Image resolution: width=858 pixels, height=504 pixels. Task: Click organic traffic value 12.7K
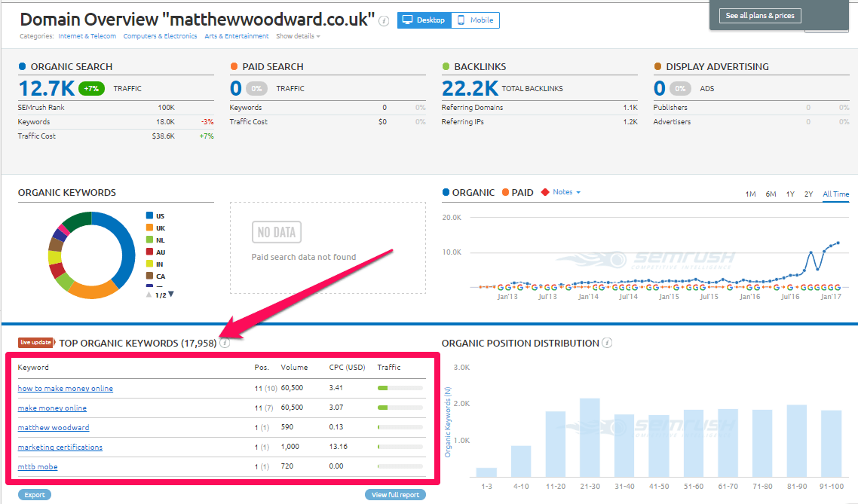pos(46,88)
